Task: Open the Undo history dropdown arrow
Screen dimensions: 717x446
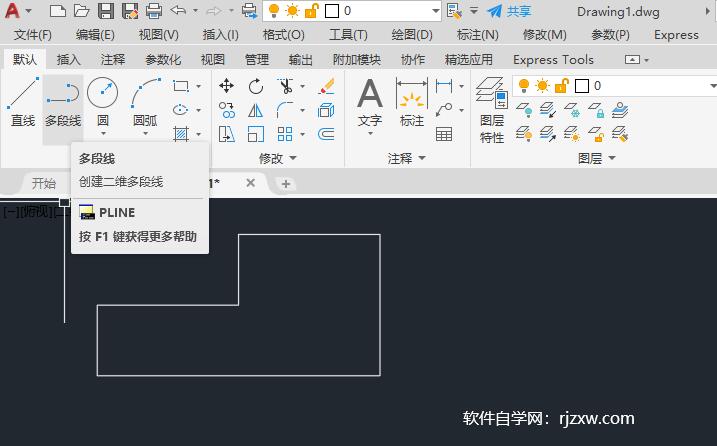Action: click(x=195, y=11)
